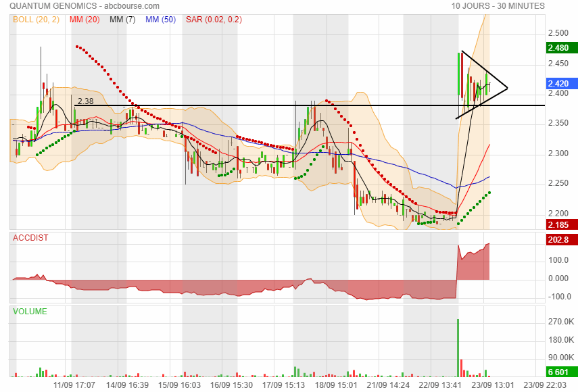Click the 2.250 price axis label
The height and width of the screenshot is (392, 578).
click(558, 183)
